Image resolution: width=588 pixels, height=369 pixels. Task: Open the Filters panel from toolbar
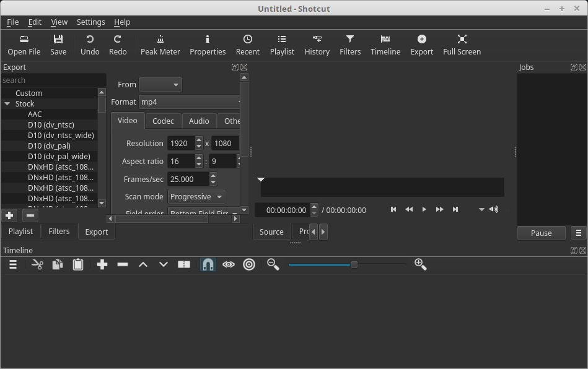click(350, 45)
